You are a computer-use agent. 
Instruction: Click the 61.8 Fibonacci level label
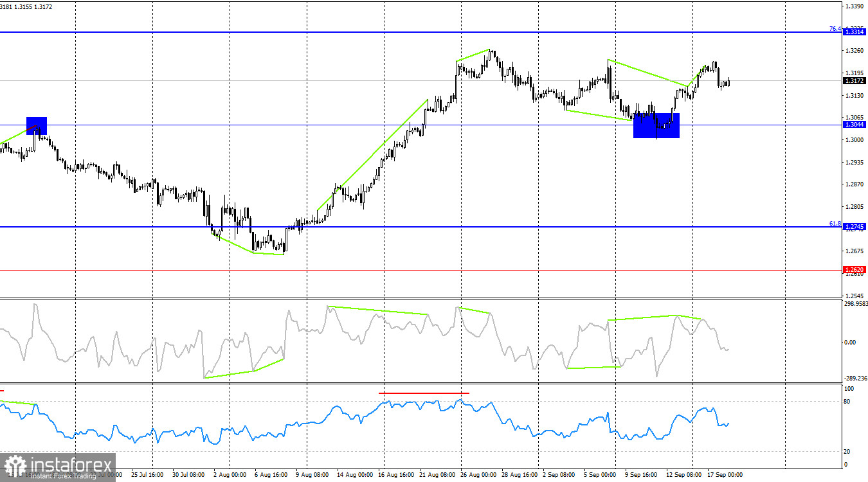click(835, 224)
